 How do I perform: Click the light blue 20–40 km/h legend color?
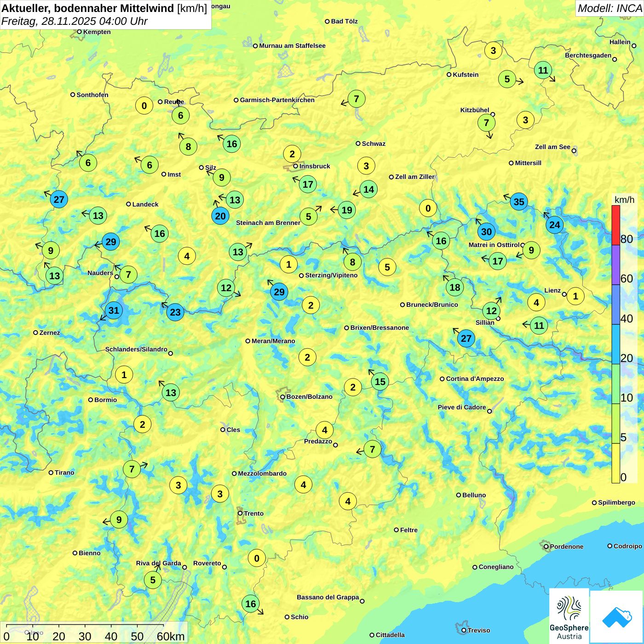(615, 345)
